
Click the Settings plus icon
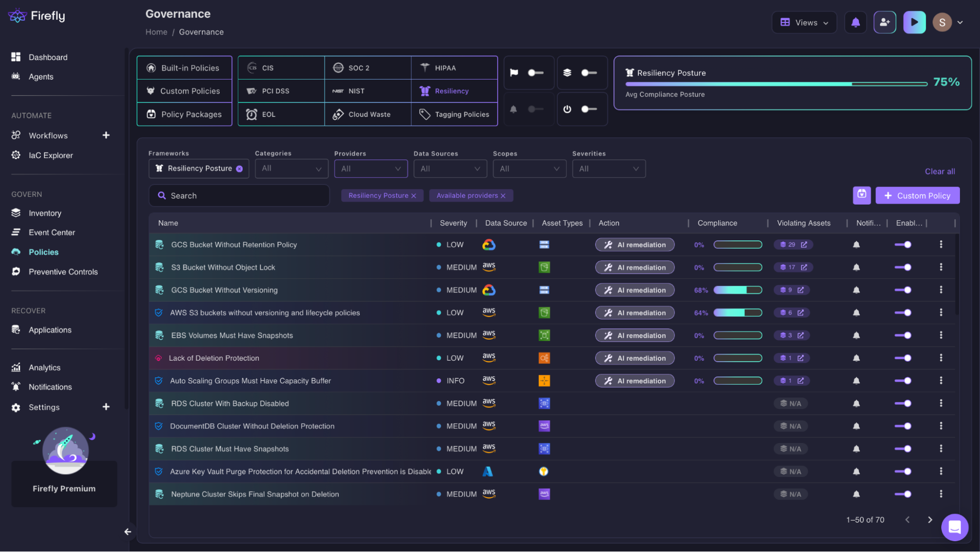click(x=106, y=407)
